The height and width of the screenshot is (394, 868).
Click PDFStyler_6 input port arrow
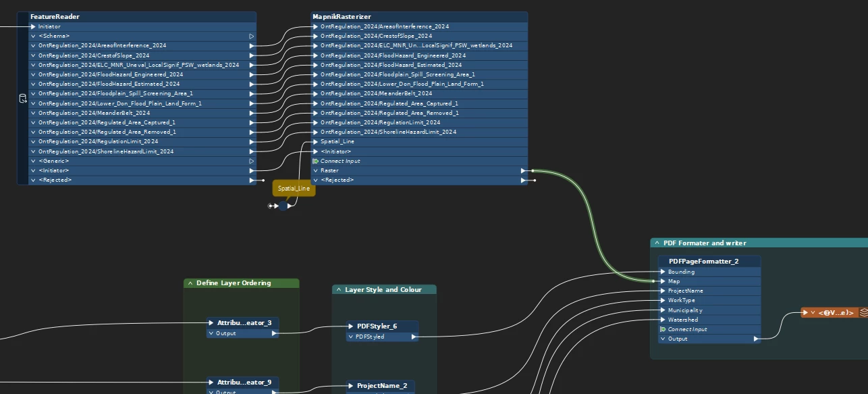351,326
